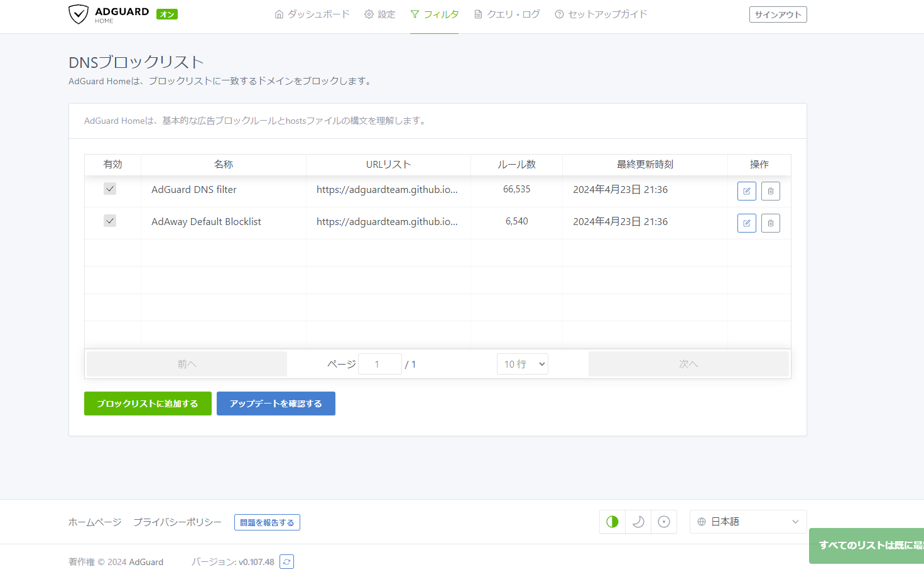Open the クエリ・ログ tab
Viewport: 924px width, 577px height.
[507, 14]
